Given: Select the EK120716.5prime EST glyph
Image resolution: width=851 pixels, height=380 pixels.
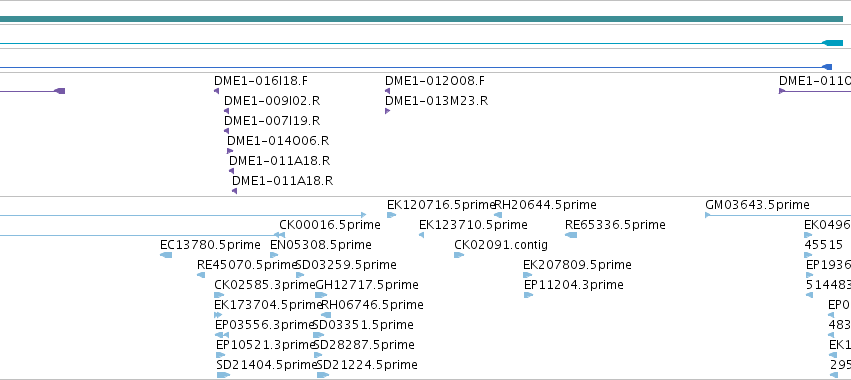Looking at the screenshot, I should [391, 215].
